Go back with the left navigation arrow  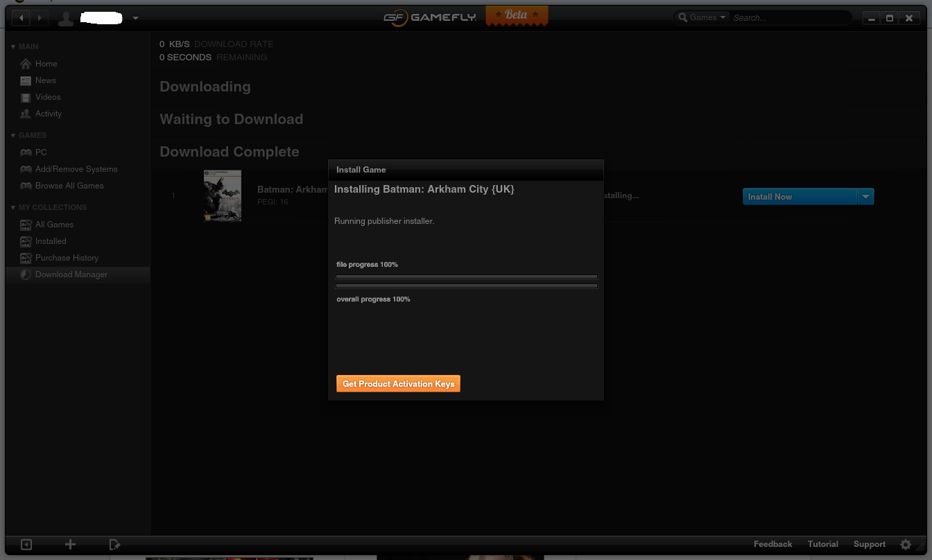22,17
